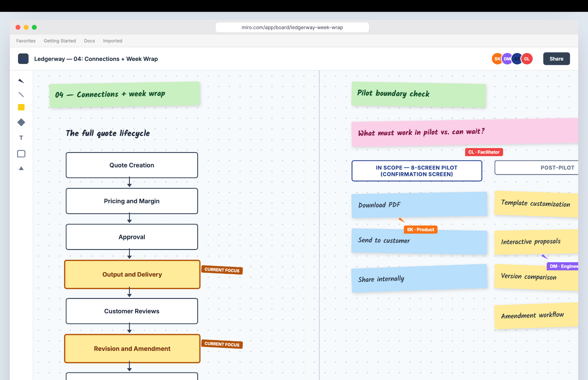The image size is (588, 380).
Task: Select the cursor pointer tool
Action: [21, 81]
